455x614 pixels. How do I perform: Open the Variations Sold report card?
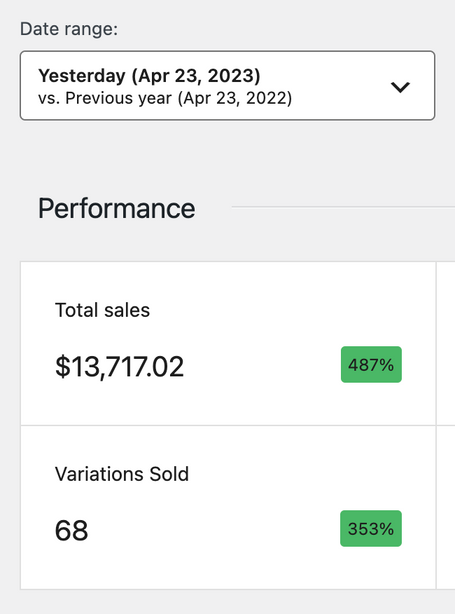pos(228,507)
